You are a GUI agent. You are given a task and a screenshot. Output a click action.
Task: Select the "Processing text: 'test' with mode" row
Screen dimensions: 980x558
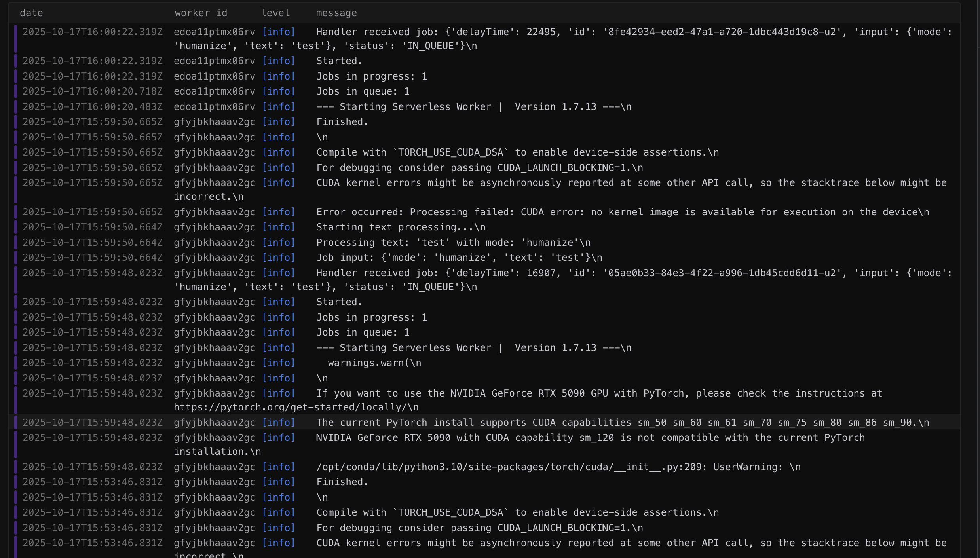(453, 243)
